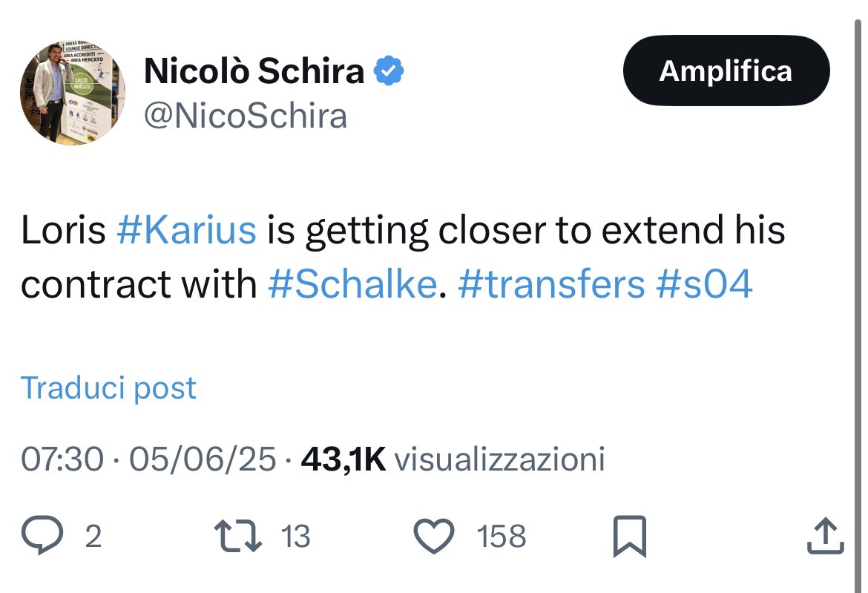Click the blue verified checkmark badge
Image resolution: width=868 pixels, height=593 pixels.
tap(389, 71)
